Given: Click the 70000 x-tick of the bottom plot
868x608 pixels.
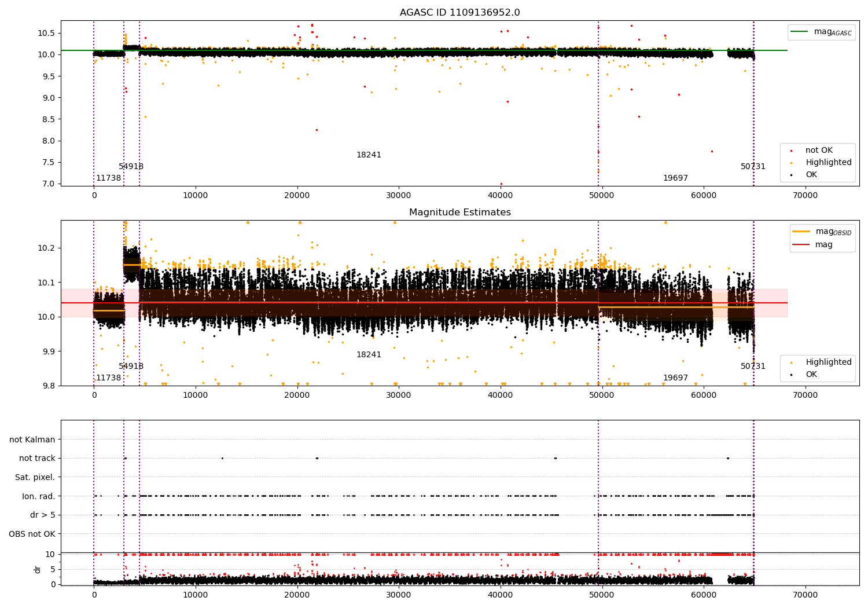Looking at the screenshot, I should pyautogui.click(x=805, y=595).
